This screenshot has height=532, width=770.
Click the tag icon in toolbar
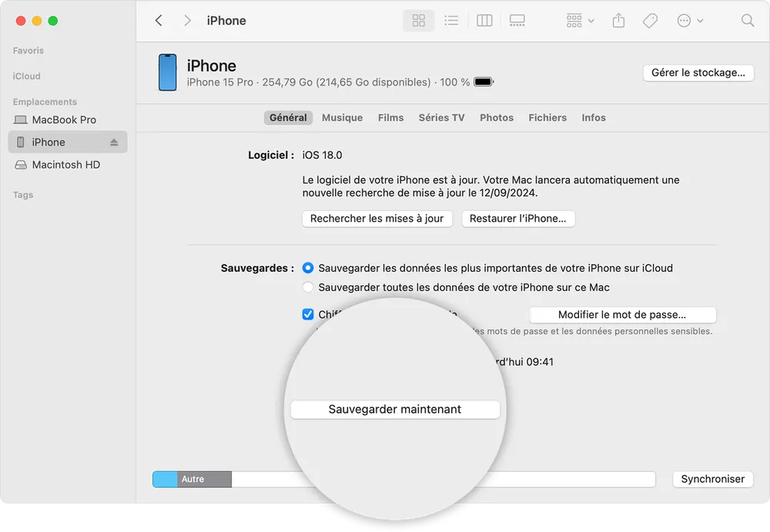650,21
